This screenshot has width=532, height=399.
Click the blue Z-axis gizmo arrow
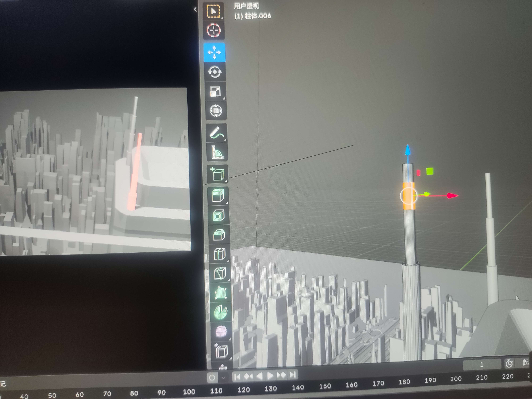pos(408,150)
